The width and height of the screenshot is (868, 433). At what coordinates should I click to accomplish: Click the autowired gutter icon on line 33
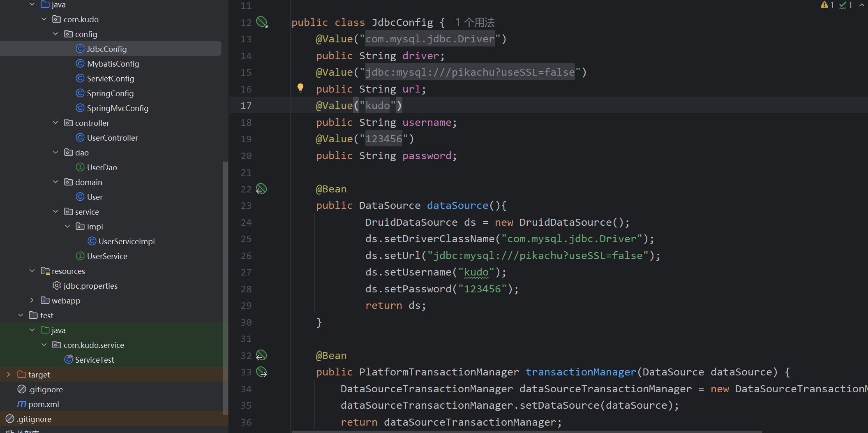[261, 372]
